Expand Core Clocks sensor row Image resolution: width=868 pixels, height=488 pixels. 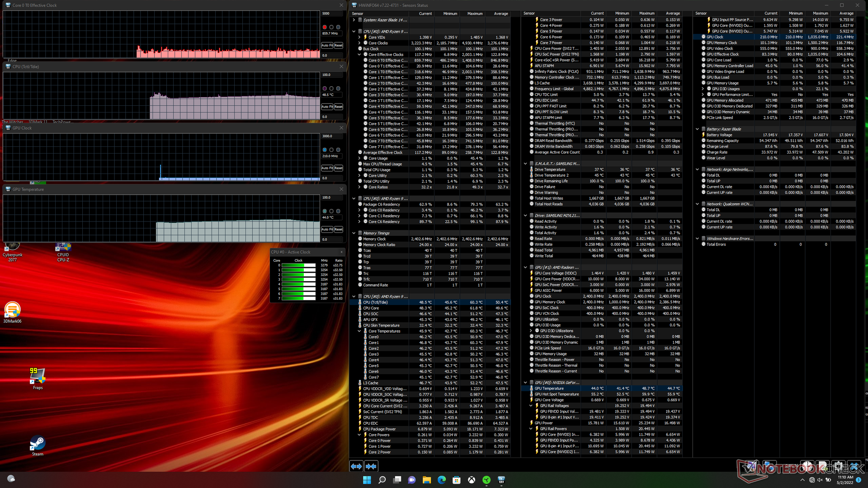click(359, 43)
